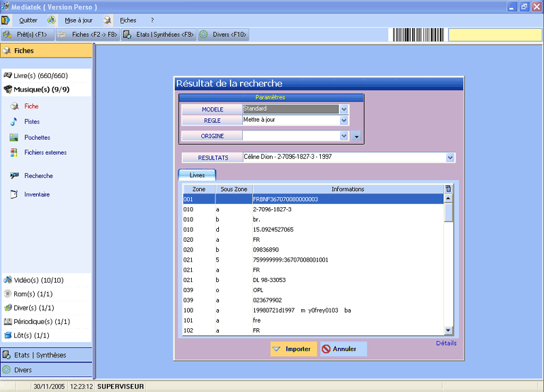Viewport: 544px width, 392px height.
Task: Click the Annuler button
Action: click(343, 349)
